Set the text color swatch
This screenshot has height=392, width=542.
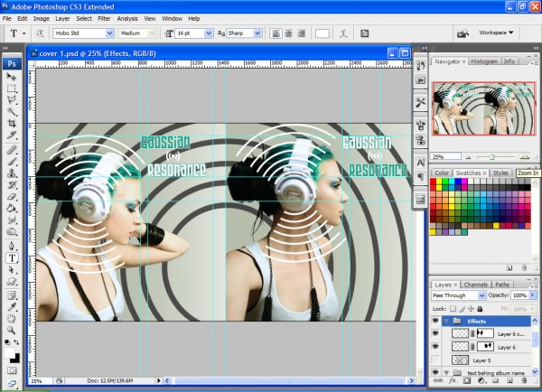[322, 33]
